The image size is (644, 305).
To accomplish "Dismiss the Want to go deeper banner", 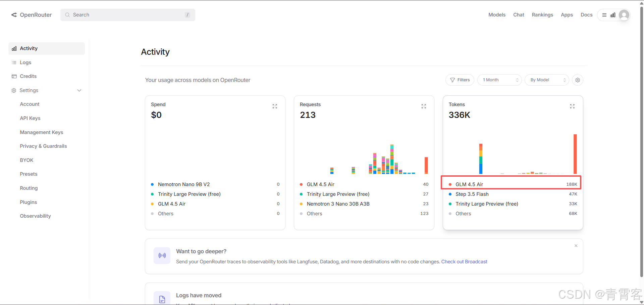I will coord(576,246).
